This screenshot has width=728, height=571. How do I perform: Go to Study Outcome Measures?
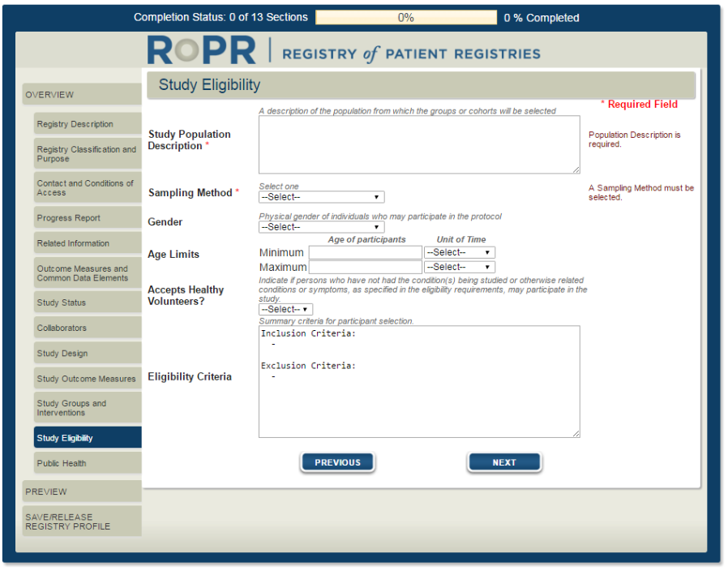88,379
